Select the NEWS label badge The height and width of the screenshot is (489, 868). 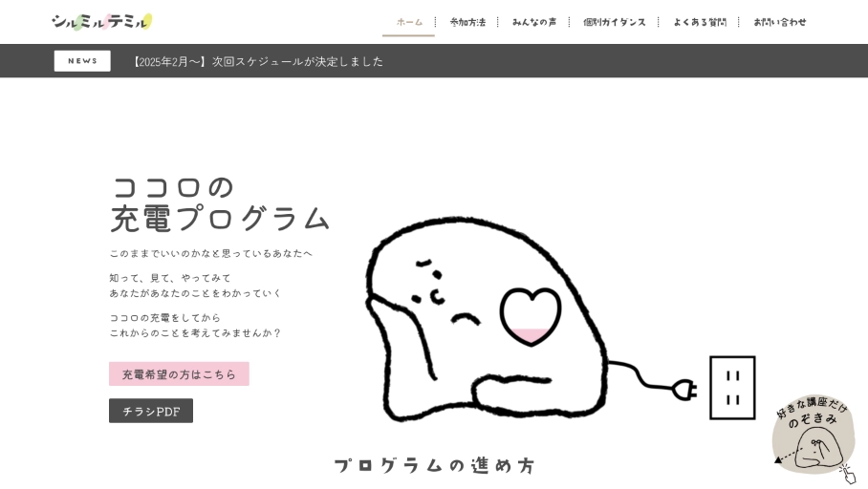(82, 61)
